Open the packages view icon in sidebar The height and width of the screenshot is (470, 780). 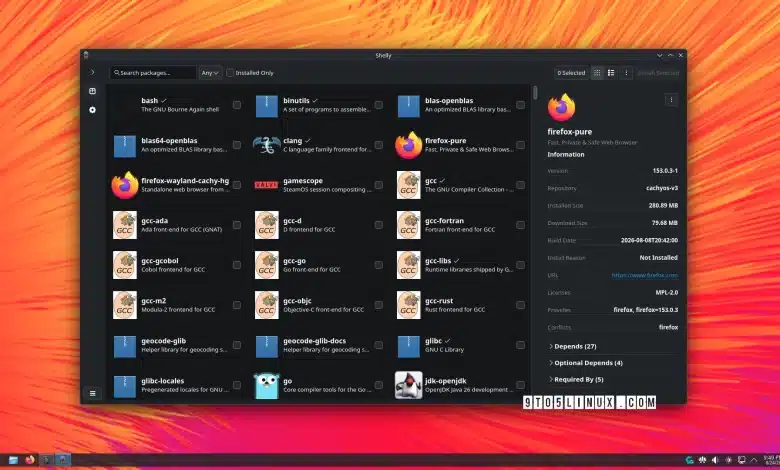[93, 91]
